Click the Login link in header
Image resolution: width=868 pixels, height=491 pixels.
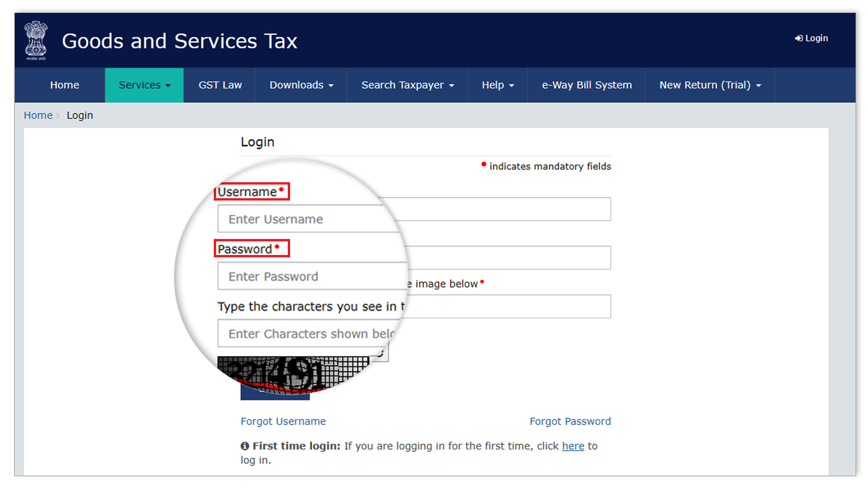(x=811, y=38)
